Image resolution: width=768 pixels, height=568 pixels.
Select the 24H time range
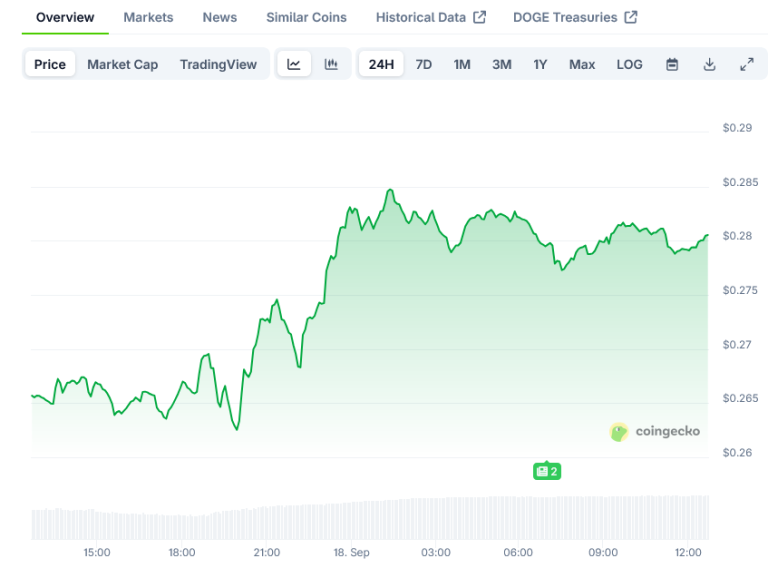click(381, 64)
